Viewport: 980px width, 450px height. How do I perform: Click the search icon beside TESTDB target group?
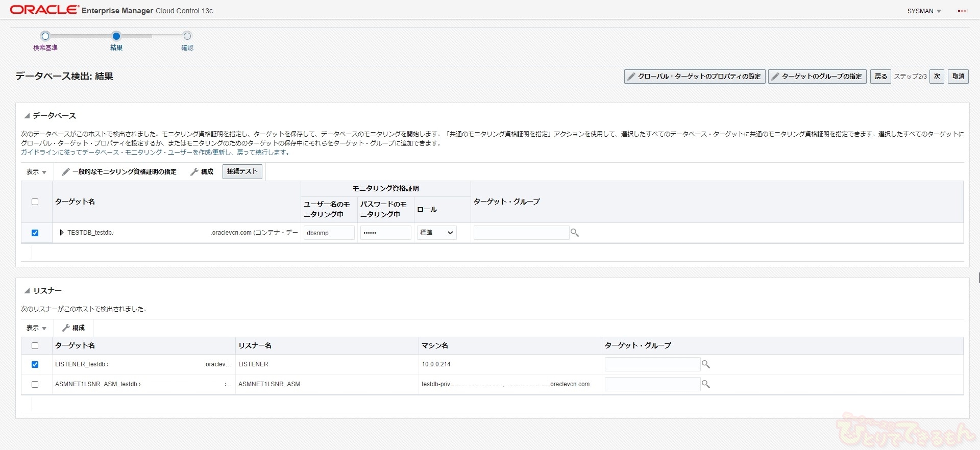point(575,233)
